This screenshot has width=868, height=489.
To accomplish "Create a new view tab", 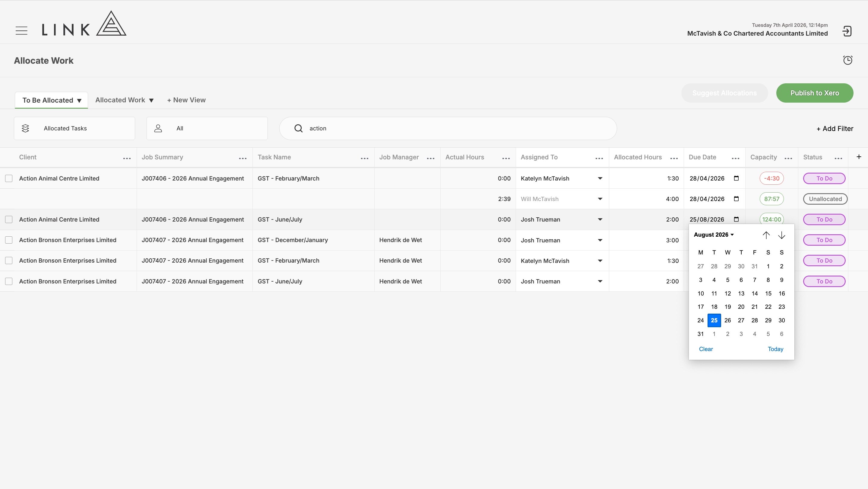I will tap(186, 100).
